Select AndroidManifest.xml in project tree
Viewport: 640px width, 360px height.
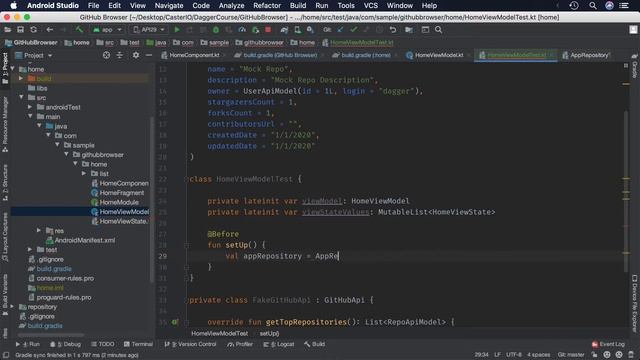(x=81, y=240)
